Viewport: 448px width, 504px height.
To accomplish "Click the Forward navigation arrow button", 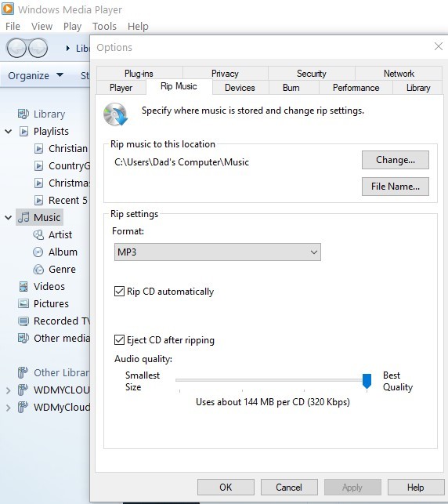I will pos(38,48).
